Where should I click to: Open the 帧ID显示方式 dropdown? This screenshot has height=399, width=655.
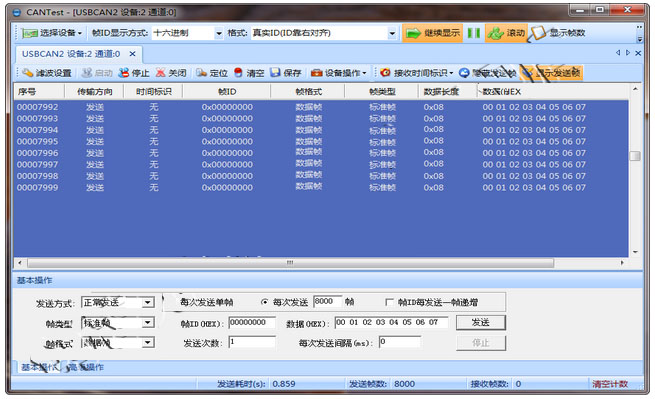click(x=219, y=33)
